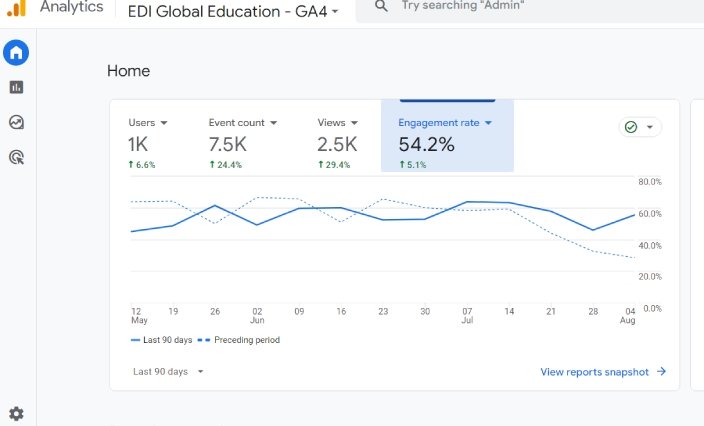Select the 54.2% Engagement rate value

[427, 144]
